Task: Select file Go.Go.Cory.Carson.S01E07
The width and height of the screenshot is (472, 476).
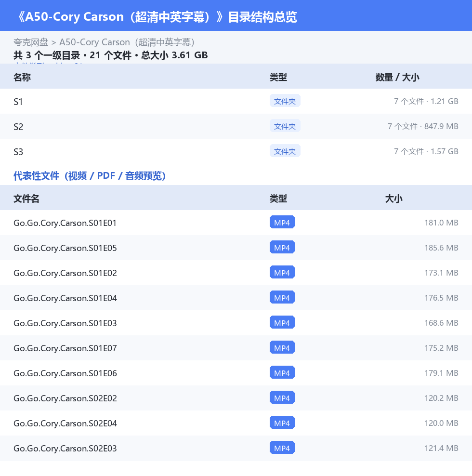Action: pyautogui.click(x=65, y=348)
